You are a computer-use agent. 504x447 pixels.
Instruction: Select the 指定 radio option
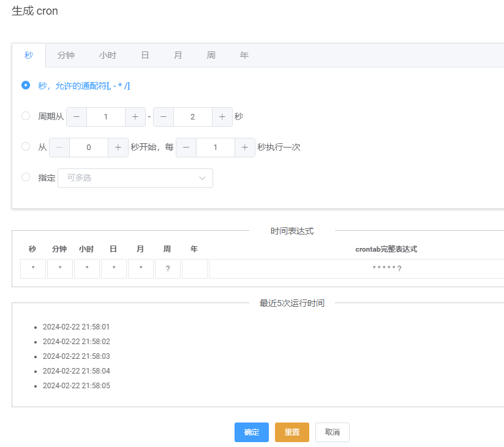tap(26, 177)
